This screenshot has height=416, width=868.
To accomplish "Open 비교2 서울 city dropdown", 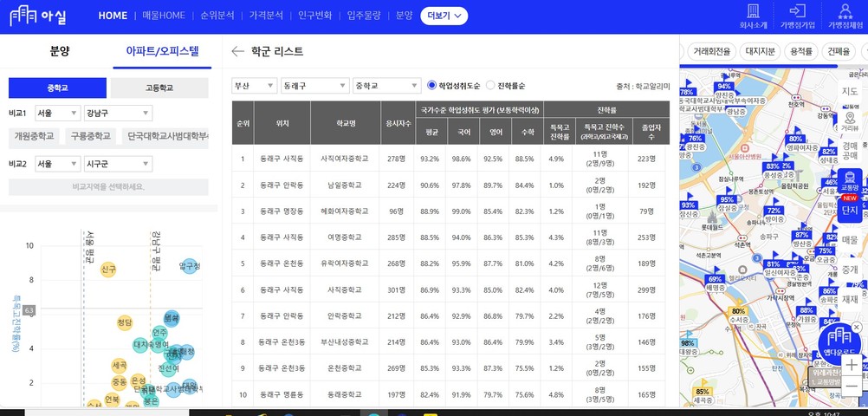I will point(57,164).
